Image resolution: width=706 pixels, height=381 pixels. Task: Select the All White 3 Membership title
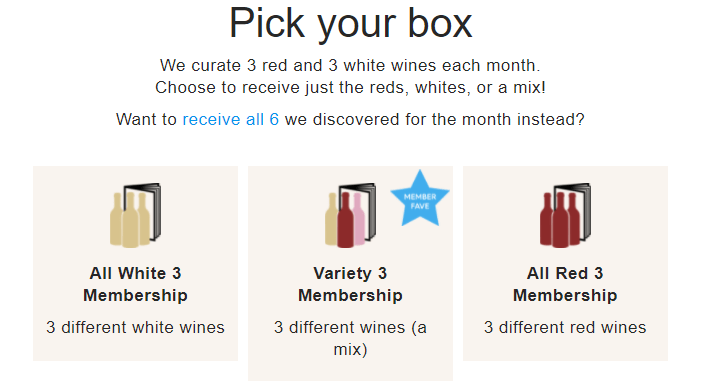click(136, 284)
